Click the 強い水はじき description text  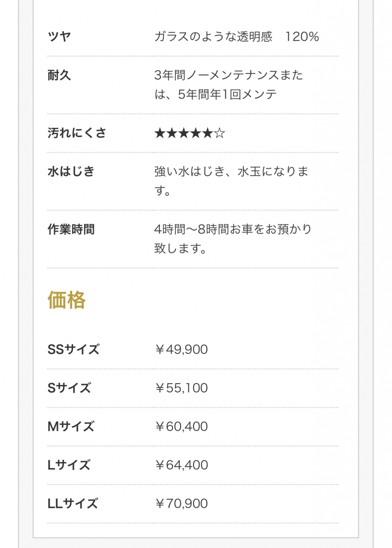231,181
